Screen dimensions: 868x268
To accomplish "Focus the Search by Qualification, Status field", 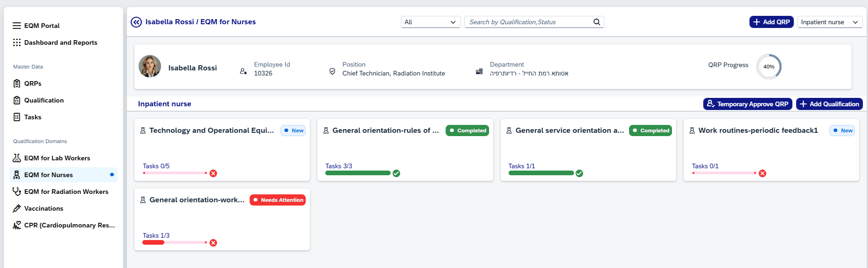I will [x=528, y=22].
